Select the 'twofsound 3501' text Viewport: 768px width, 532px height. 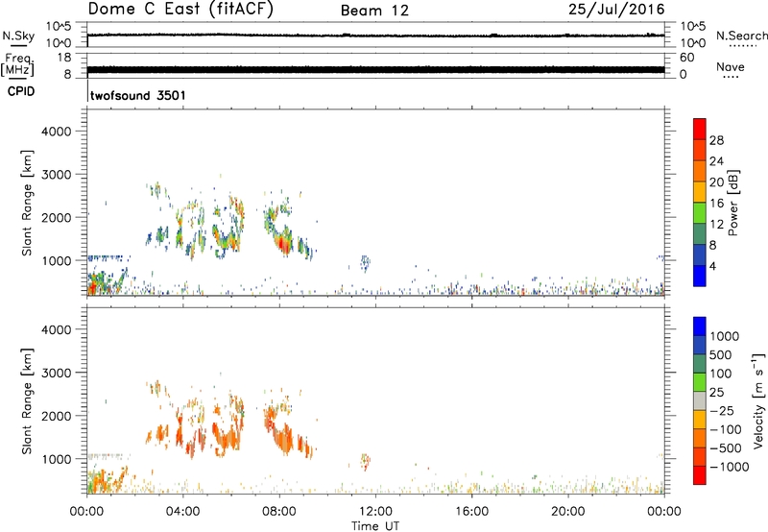[x=137, y=95]
